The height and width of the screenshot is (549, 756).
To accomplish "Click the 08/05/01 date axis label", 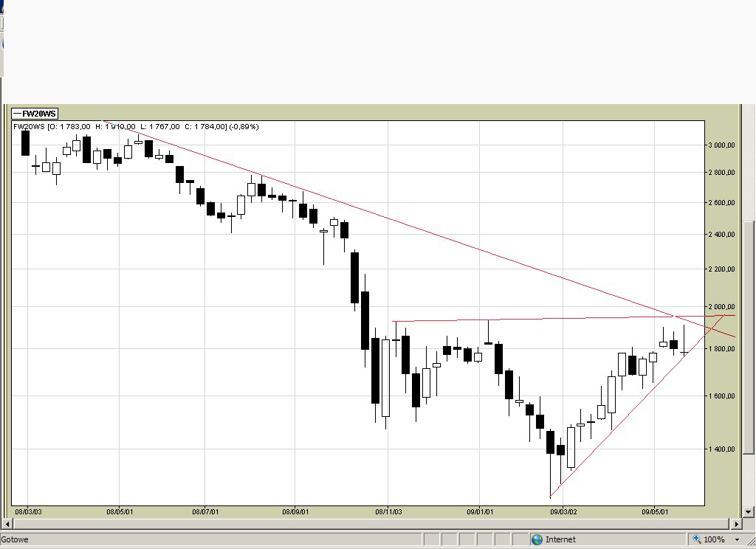I will (120, 511).
